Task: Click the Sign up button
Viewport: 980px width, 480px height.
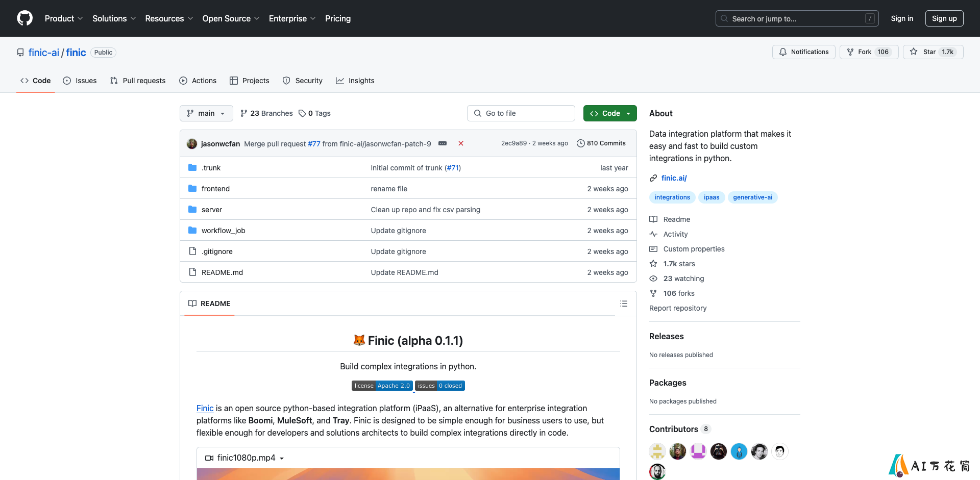Action: (944, 18)
